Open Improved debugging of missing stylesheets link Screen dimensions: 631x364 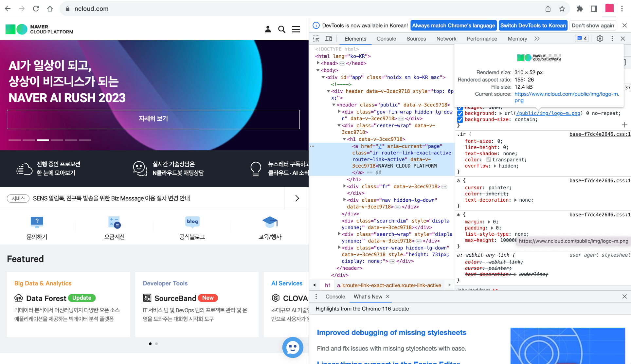pyautogui.click(x=391, y=333)
